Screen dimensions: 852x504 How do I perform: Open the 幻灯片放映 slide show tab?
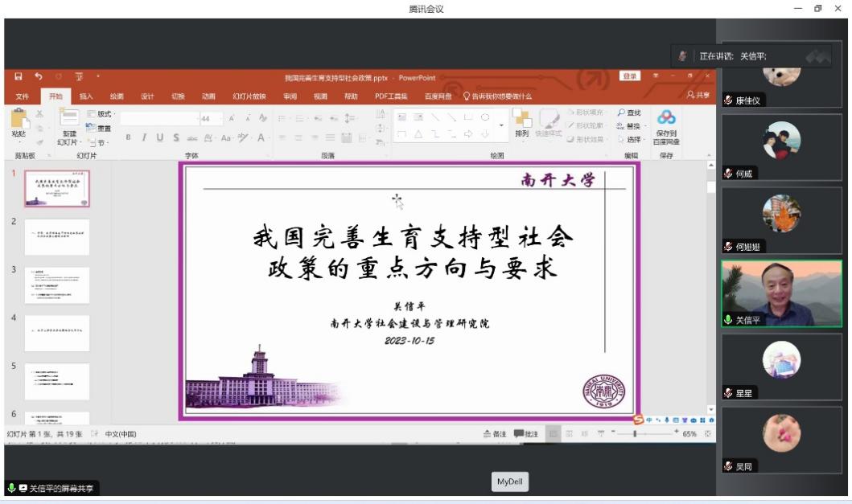(249, 96)
